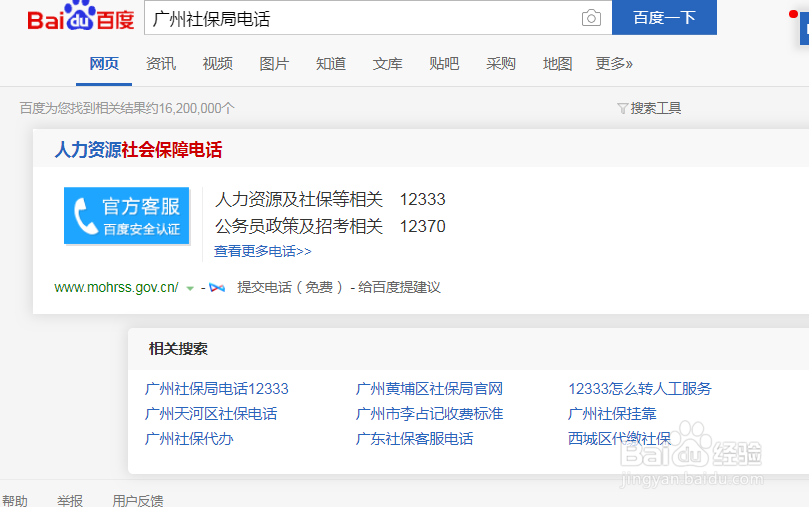This screenshot has height=507, width=809.
Task: Open related search 广州社保局电话12333
Action: 217,388
